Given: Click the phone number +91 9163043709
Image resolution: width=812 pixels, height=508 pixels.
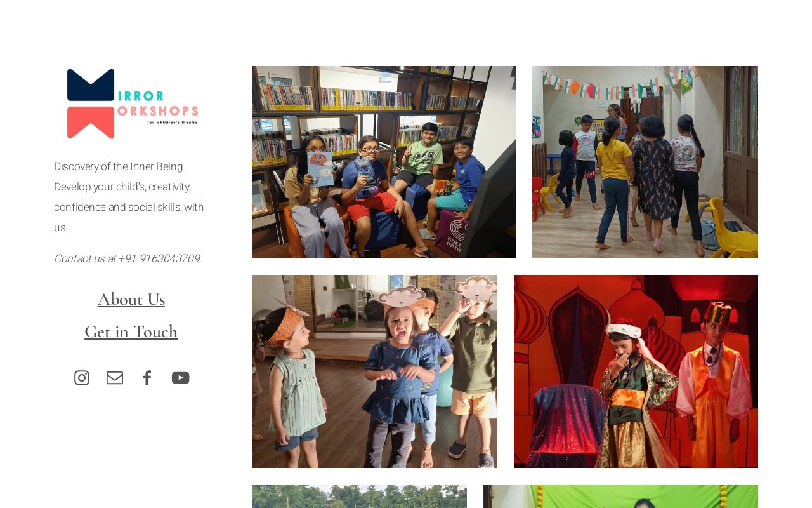Looking at the screenshot, I should coord(159,258).
